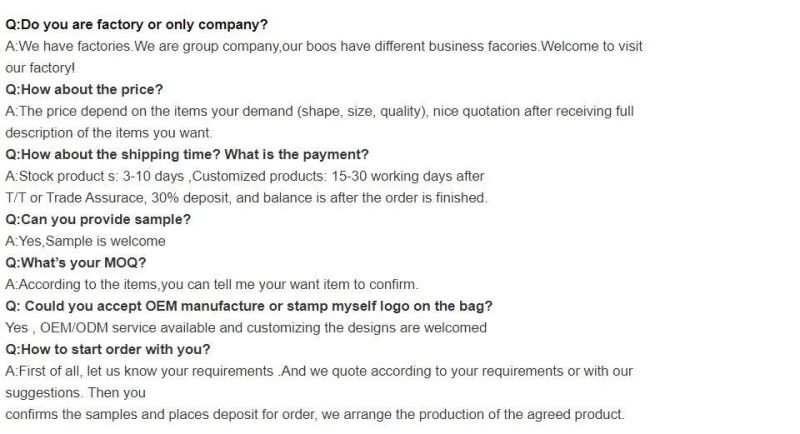Click the 'How to start order with you?' question

click(x=108, y=349)
